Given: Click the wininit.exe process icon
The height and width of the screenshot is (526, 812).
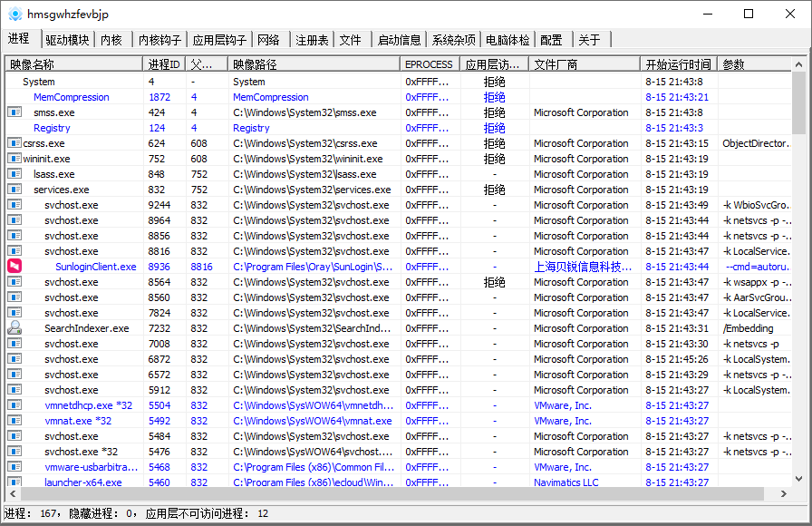Looking at the screenshot, I should (14, 159).
